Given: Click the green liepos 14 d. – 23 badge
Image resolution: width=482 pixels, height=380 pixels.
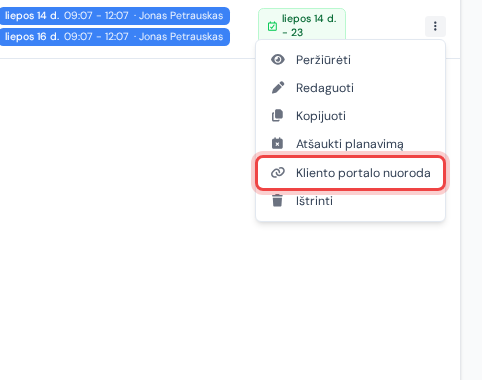Looking at the screenshot, I should coord(302,25).
